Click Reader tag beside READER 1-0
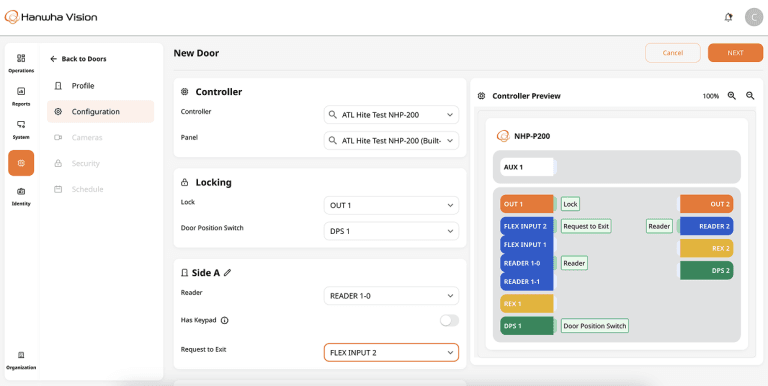Image resolution: width=768 pixels, height=386 pixels. (574, 263)
